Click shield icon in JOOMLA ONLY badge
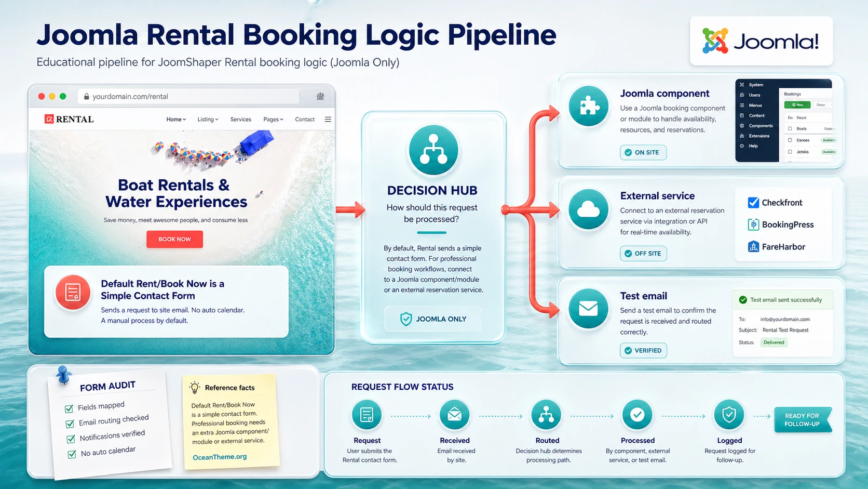 406,319
